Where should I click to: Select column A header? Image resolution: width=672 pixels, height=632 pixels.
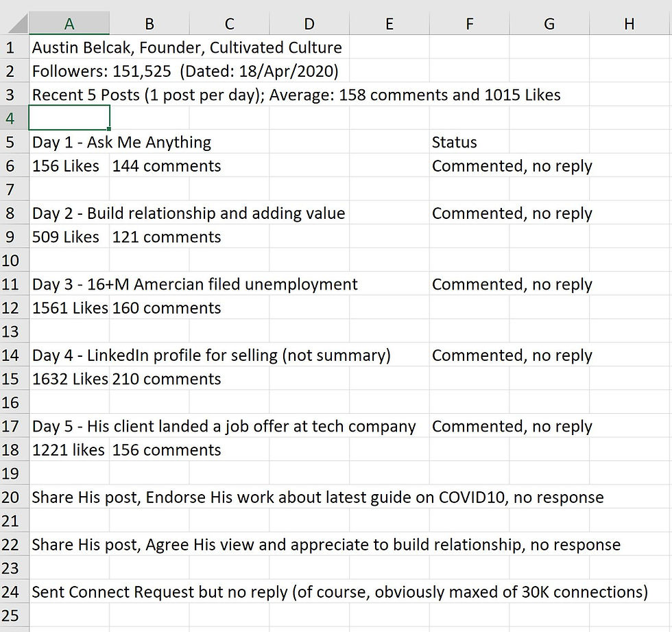[69, 23]
